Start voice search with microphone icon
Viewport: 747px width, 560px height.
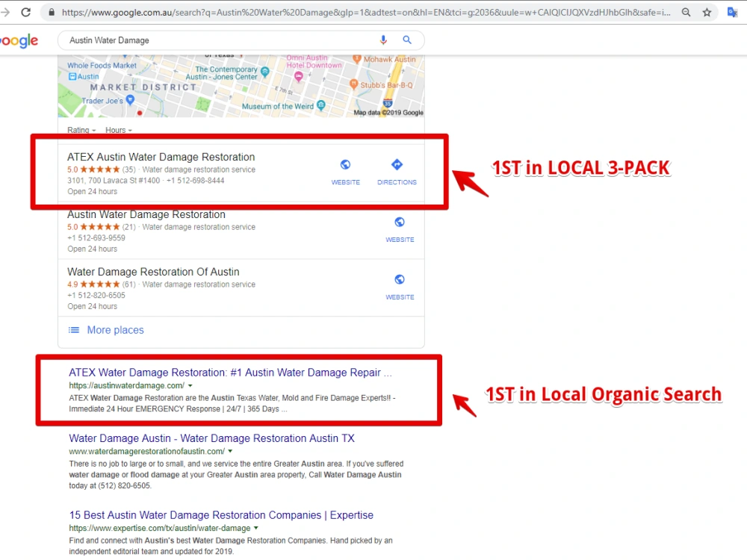[383, 40]
